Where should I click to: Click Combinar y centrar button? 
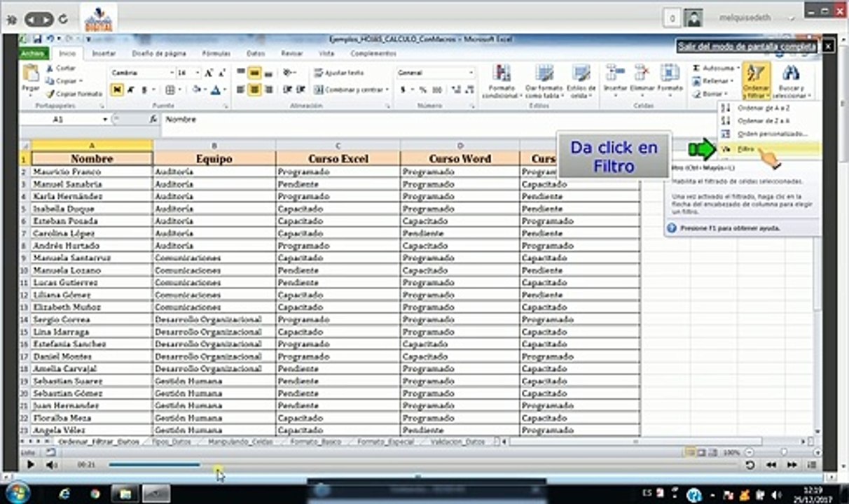tap(350, 90)
